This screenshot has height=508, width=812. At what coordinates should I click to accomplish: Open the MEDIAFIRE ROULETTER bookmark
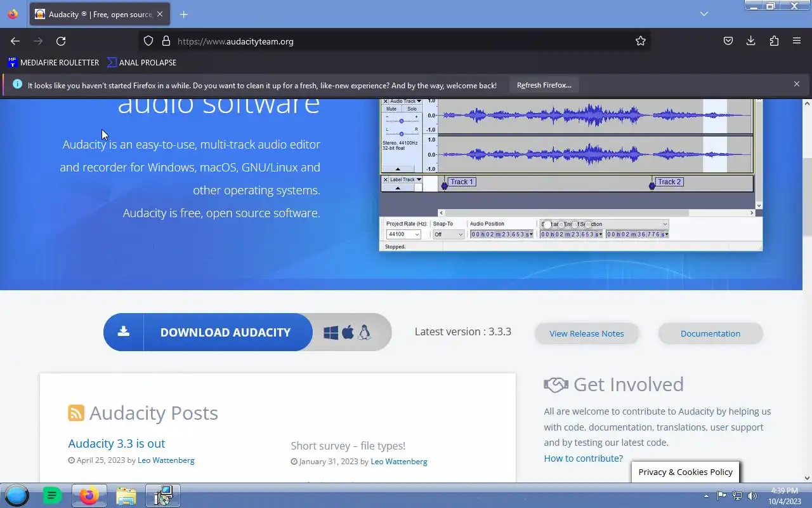pos(53,62)
